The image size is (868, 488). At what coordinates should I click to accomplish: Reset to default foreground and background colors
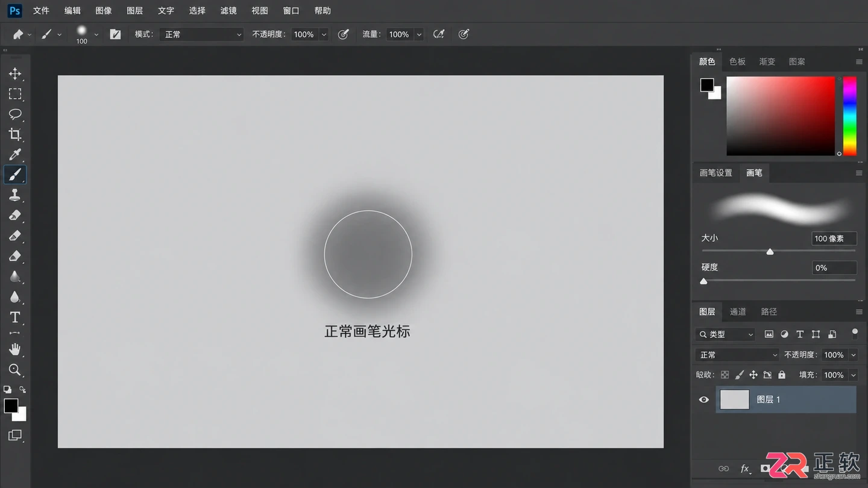tap(7, 390)
